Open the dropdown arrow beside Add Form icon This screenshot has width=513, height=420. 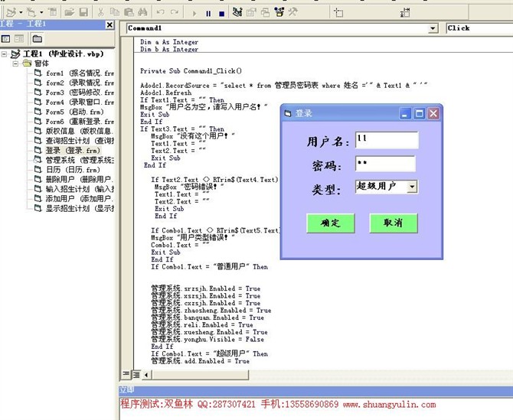(41, 13)
